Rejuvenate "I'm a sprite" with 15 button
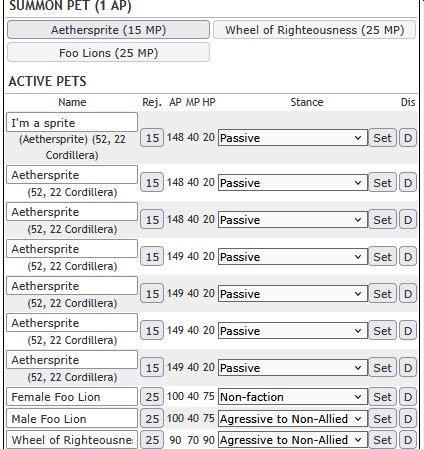This screenshot has width=424, height=449. click(x=152, y=138)
